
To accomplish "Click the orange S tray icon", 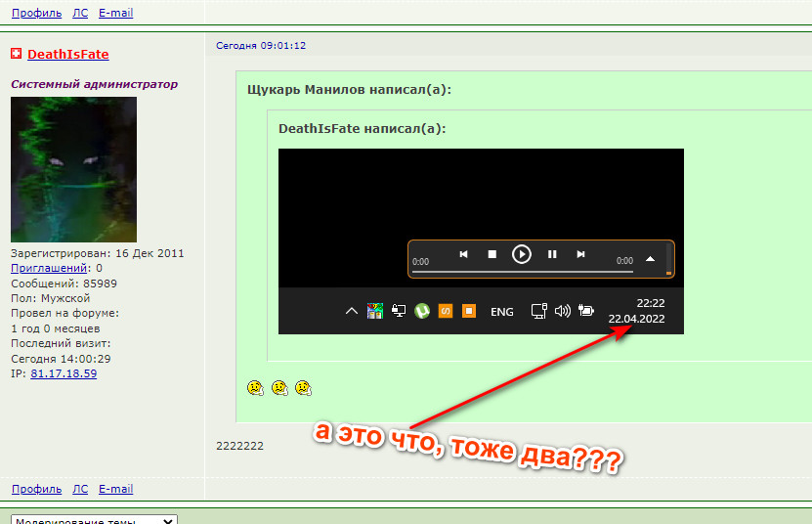I will pos(446,311).
